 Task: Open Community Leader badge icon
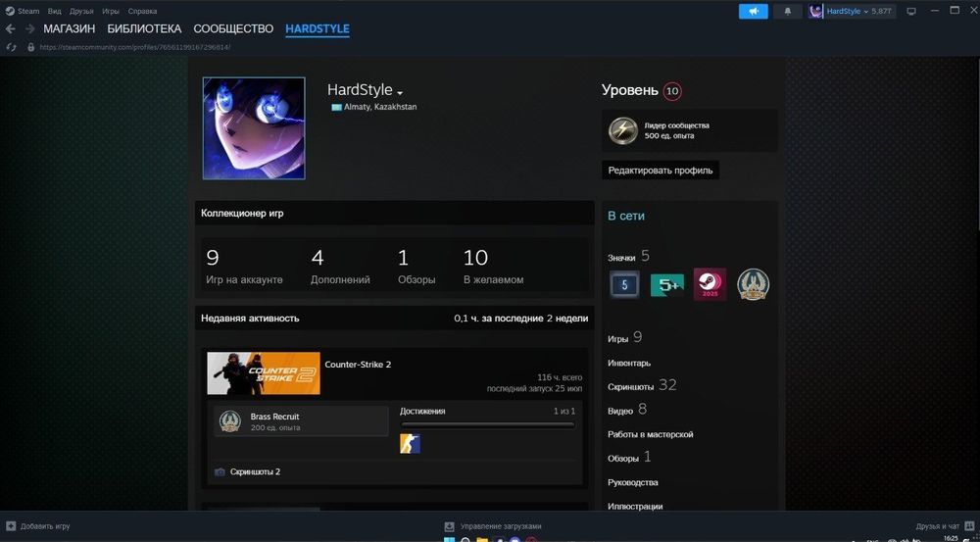[622, 130]
